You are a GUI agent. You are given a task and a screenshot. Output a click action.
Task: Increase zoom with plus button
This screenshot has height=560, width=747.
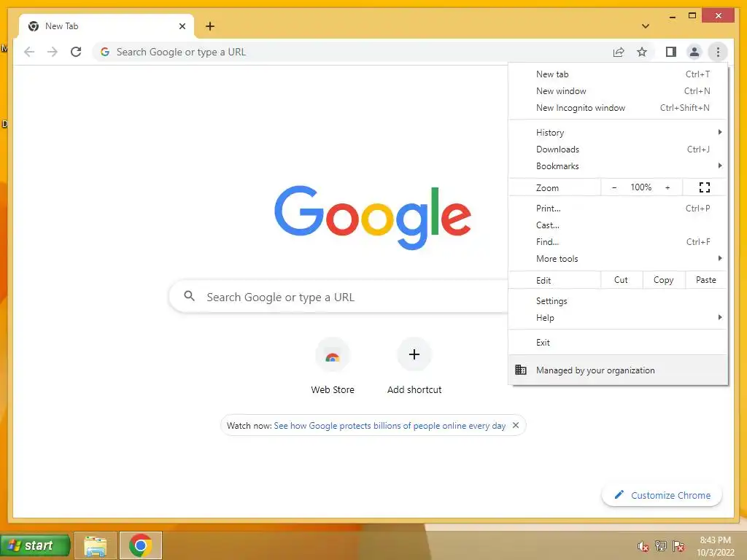click(x=667, y=187)
